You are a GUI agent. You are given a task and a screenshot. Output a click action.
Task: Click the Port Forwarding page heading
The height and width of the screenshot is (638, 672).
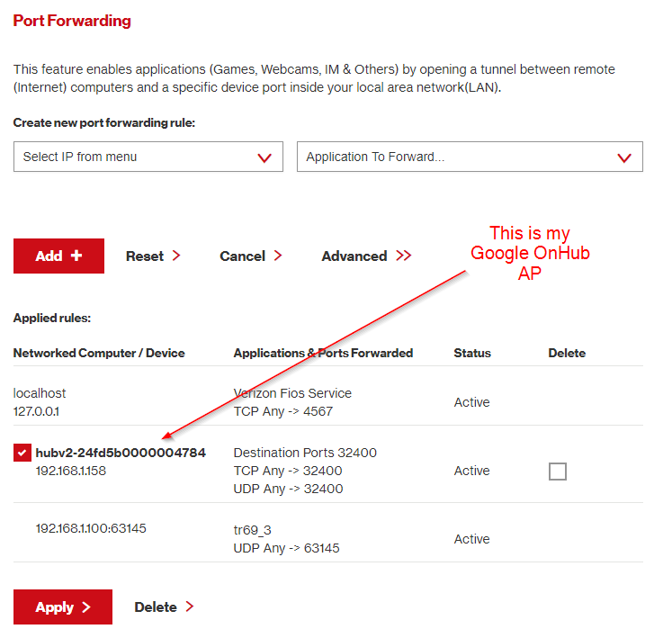point(72,21)
